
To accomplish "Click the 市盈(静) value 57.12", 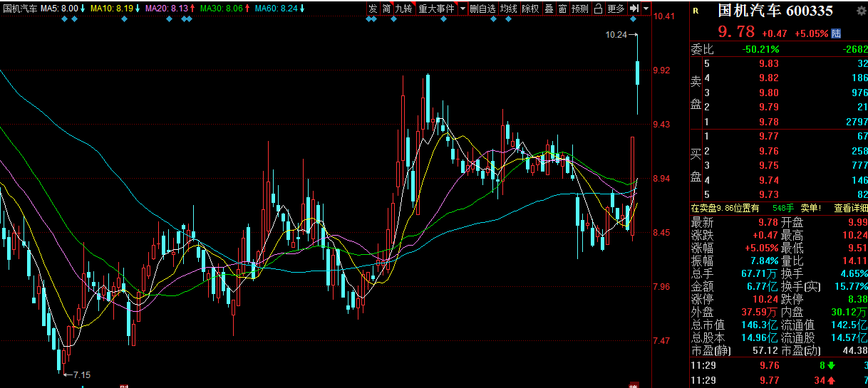I will pyautogui.click(x=765, y=350).
